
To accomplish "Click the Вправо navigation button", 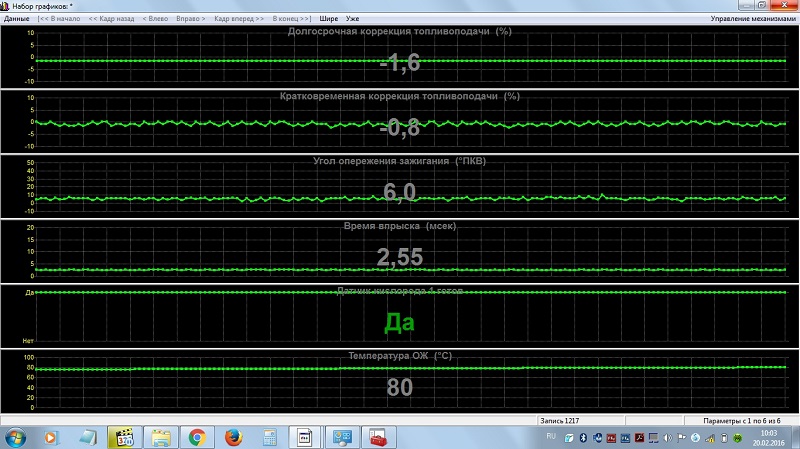I will (191, 19).
